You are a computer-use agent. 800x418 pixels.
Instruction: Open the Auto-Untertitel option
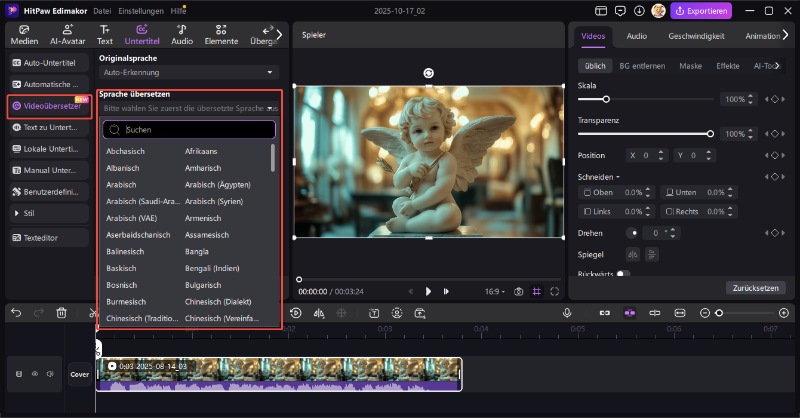tap(49, 63)
